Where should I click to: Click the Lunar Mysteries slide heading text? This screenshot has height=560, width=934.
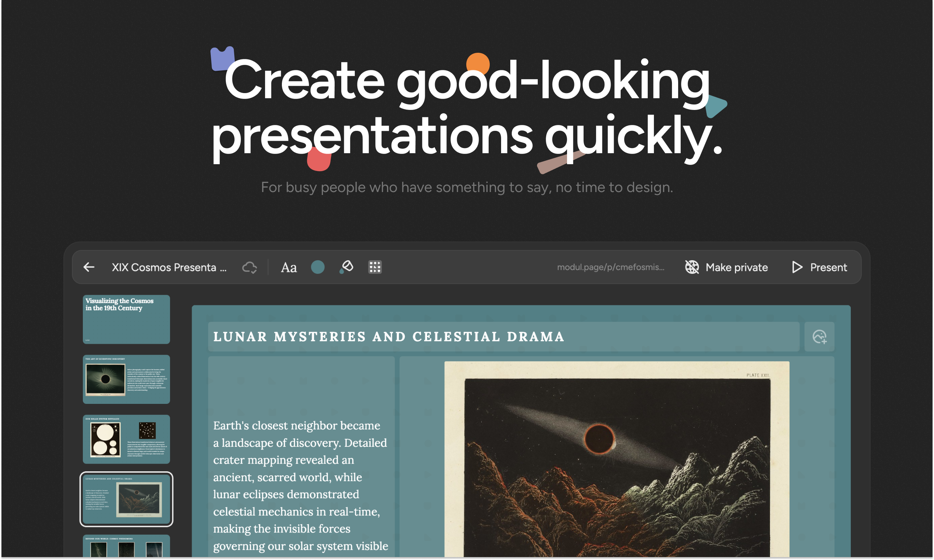point(389,336)
